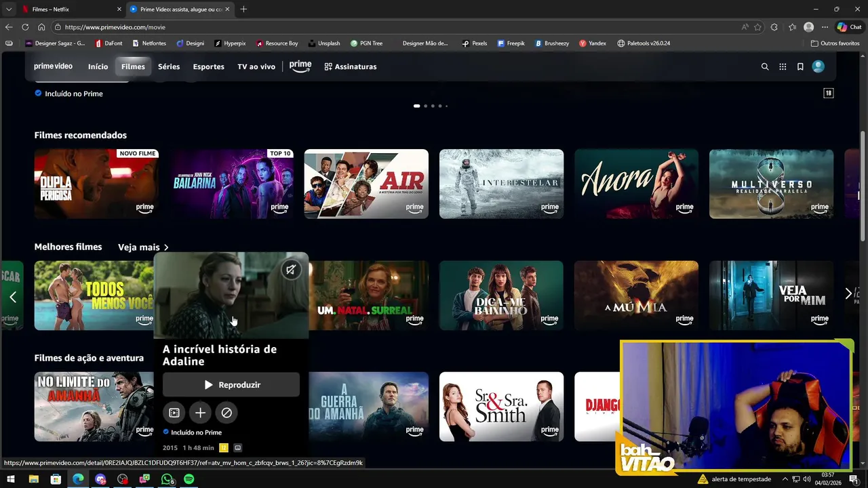Screen dimensions: 868x488
Task: Open watchlist bookmark icon in header
Action: coord(800,66)
